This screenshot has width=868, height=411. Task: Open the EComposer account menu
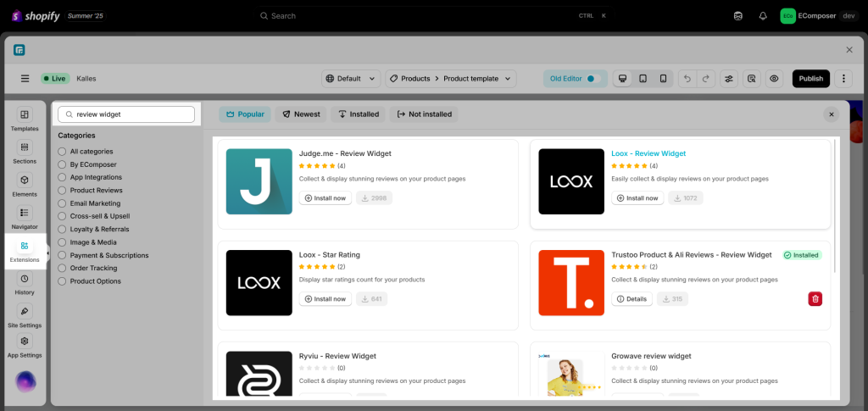point(818,16)
